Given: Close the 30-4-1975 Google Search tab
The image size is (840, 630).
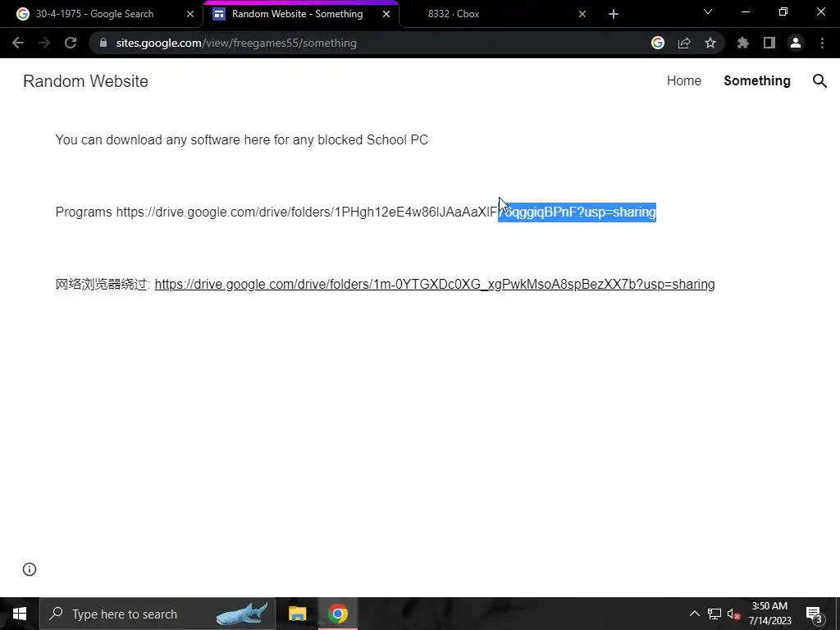Looking at the screenshot, I should 190,14.
